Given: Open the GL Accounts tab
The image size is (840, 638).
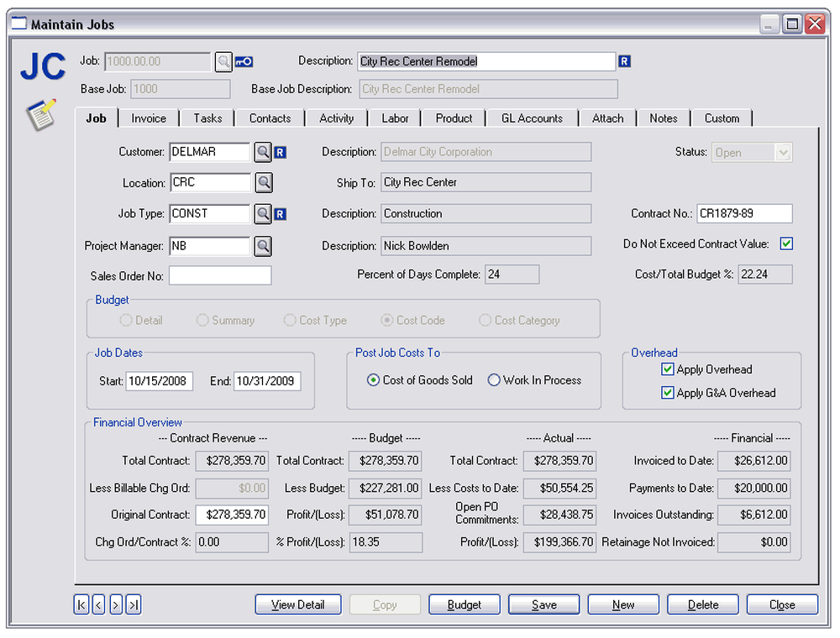Looking at the screenshot, I should [x=532, y=118].
